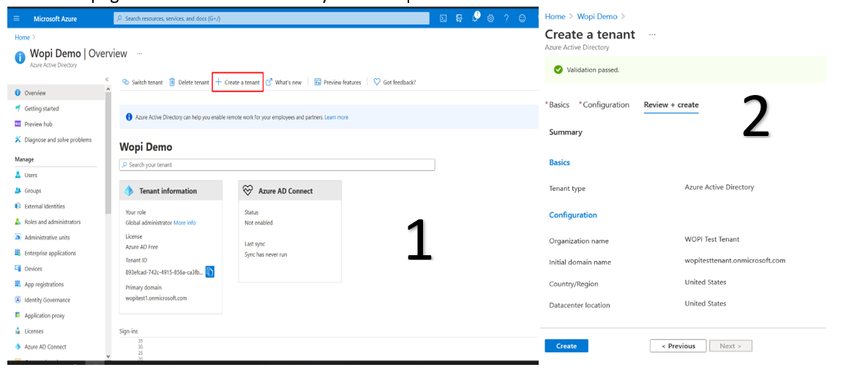The height and width of the screenshot is (370, 868).
Task: Click the Home breadcrumb in the Overview page
Action: pyautogui.click(x=22, y=37)
